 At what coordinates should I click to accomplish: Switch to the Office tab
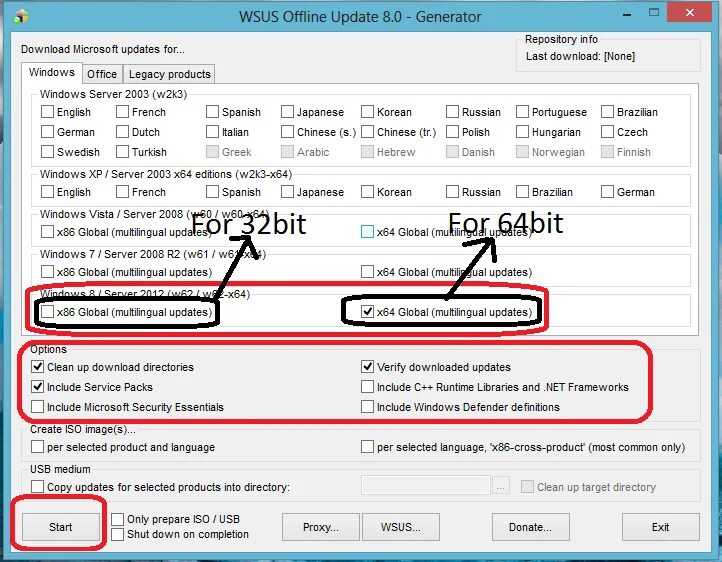coord(102,74)
